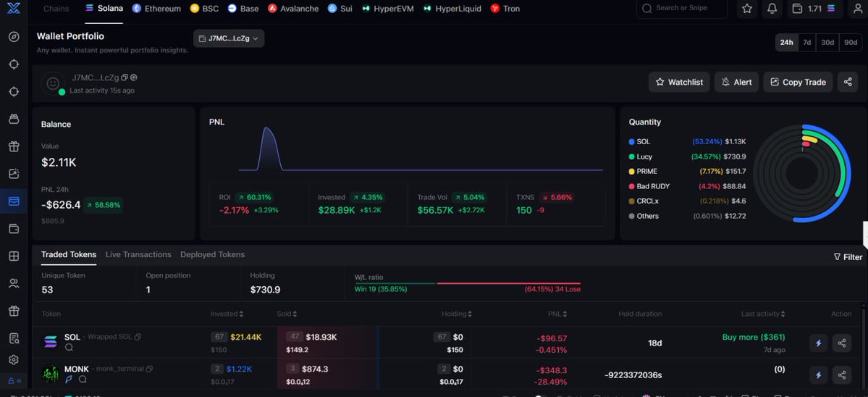Open the Deployed Tokens tab
Viewport: 868px width, 397px height.
pyautogui.click(x=213, y=255)
